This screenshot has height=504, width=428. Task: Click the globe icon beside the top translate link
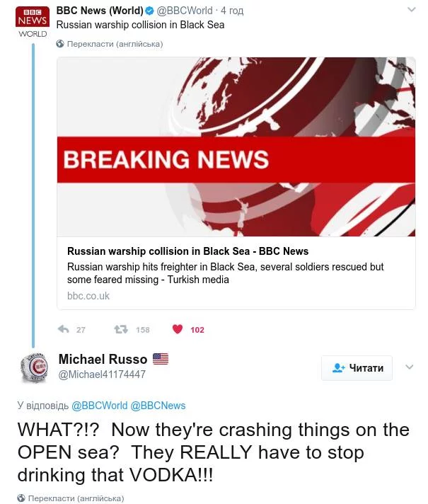pyautogui.click(x=60, y=44)
